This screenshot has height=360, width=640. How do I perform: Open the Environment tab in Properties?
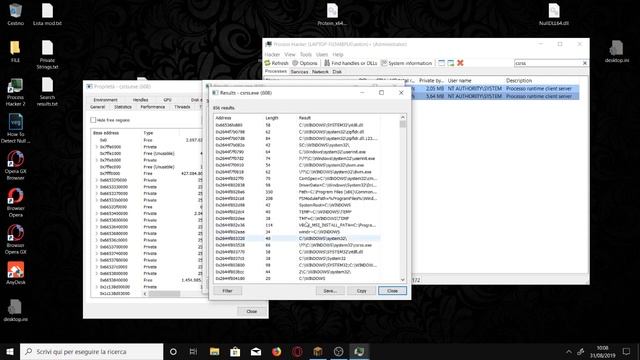pos(105,100)
